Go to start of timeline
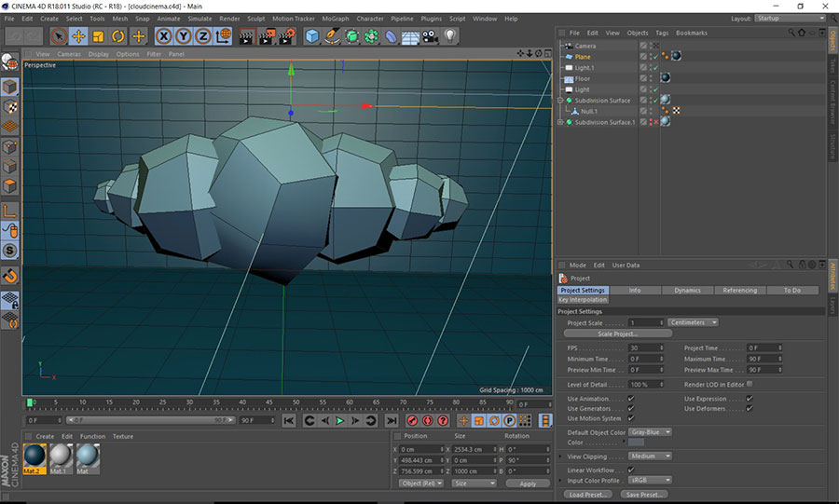Viewport: 839px width, 504px height. coord(289,421)
